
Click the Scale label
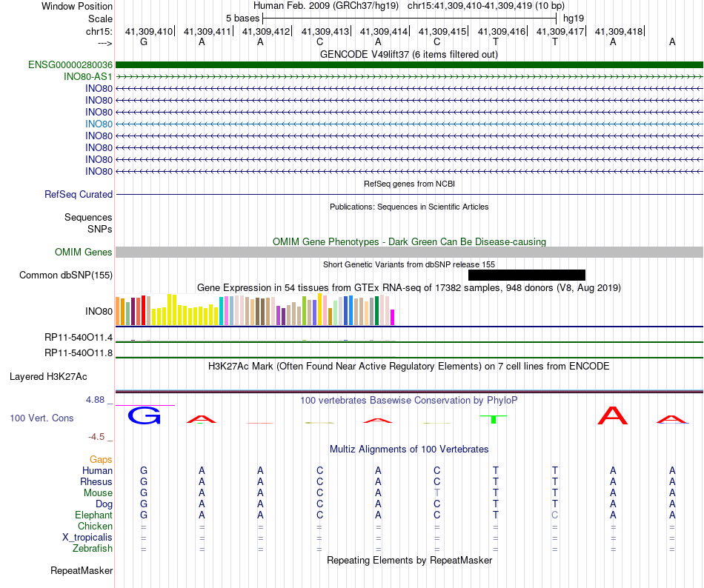coord(100,19)
